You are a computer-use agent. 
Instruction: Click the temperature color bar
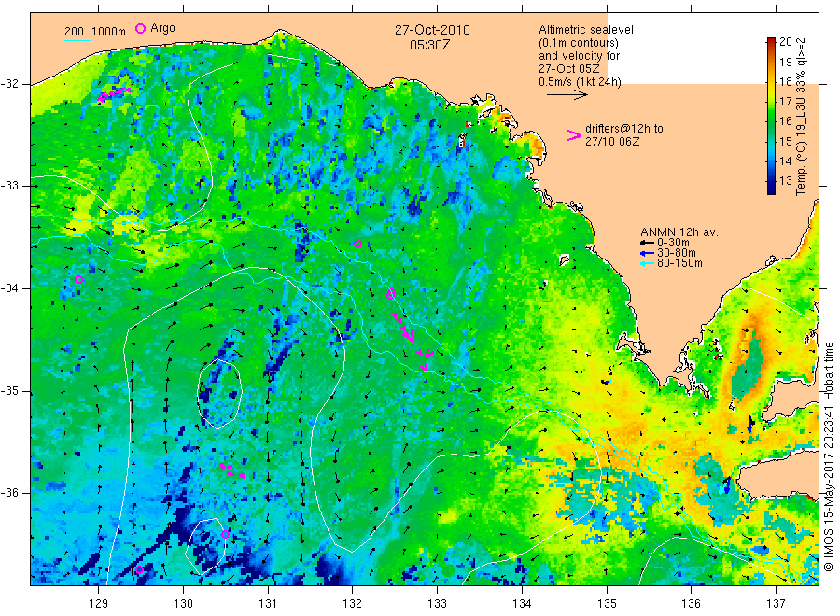click(772, 116)
